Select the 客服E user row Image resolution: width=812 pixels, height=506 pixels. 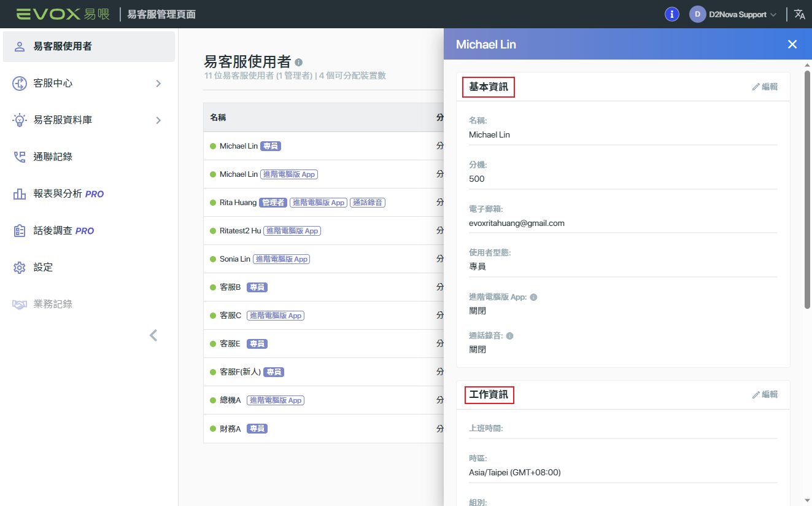click(x=323, y=344)
